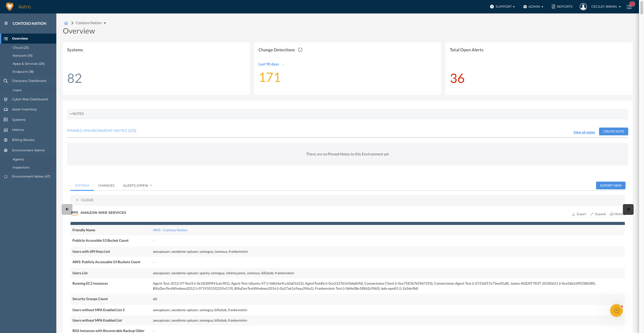Image resolution: width=644 pixels, height=333 pixels.
Task: Open Endpoint (18) in the sidebar
Action: pyautogui.click(x=23, y=72)
